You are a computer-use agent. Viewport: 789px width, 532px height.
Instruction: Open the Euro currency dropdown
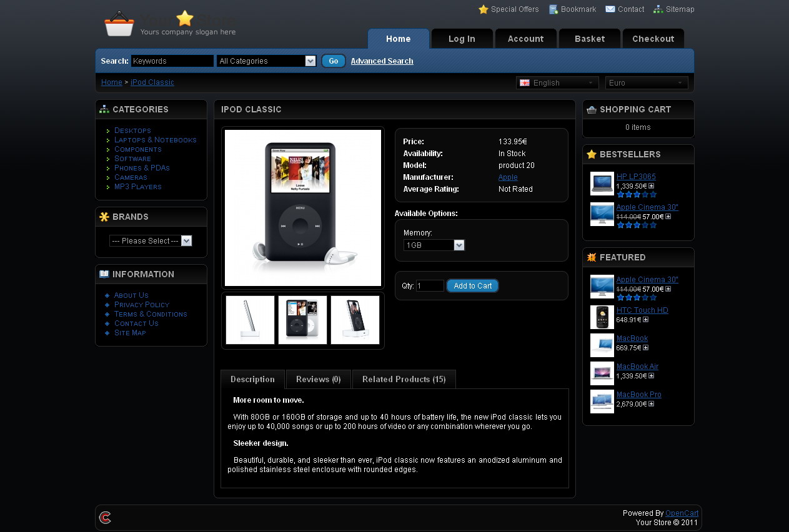point(647,82)
